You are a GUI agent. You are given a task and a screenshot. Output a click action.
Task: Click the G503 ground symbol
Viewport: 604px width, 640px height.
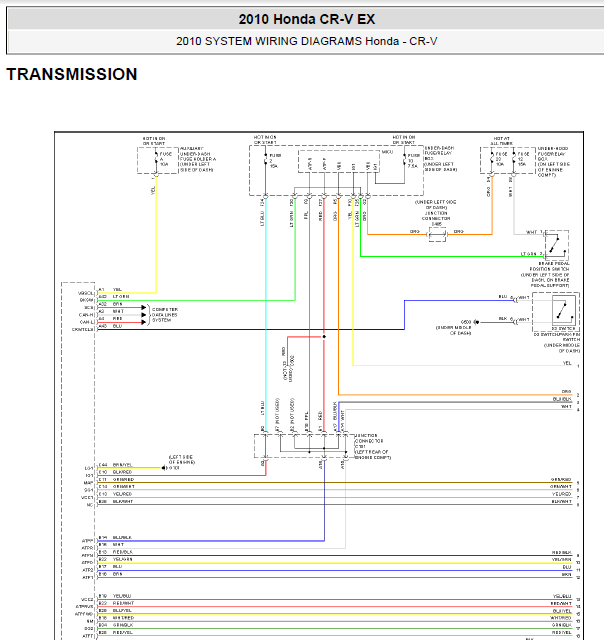click(x=476, y=322)
